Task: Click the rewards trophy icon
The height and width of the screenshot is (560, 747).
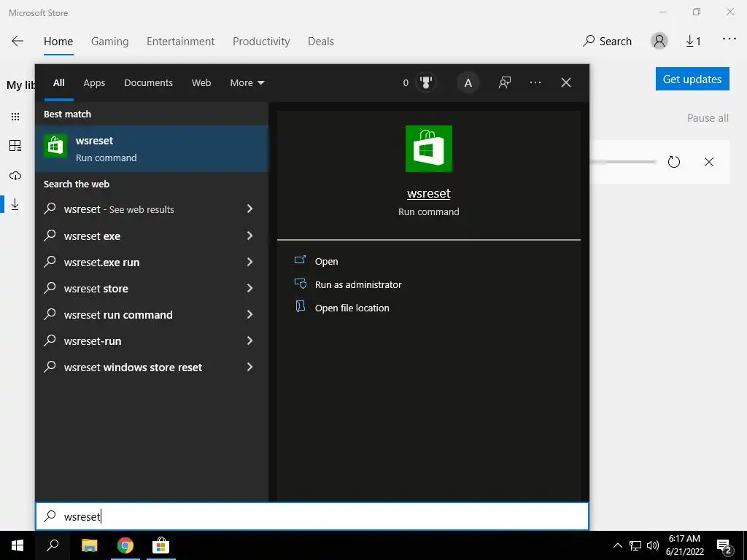Action: click(x=426, y=82)
